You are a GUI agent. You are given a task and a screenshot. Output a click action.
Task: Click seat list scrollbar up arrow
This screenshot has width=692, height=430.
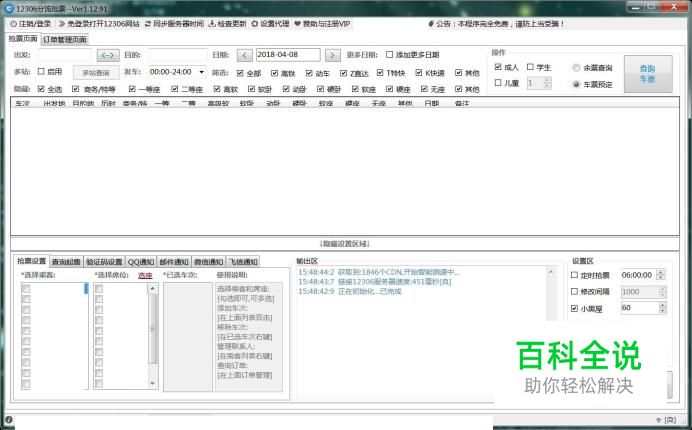click(x=152, y=289)
